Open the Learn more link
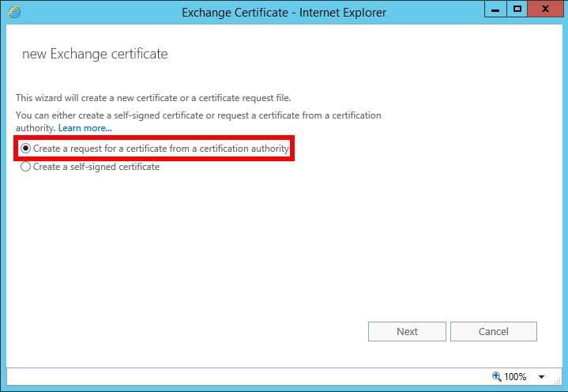This screenshot has width=568, height=392. click(x=85, y=128)
